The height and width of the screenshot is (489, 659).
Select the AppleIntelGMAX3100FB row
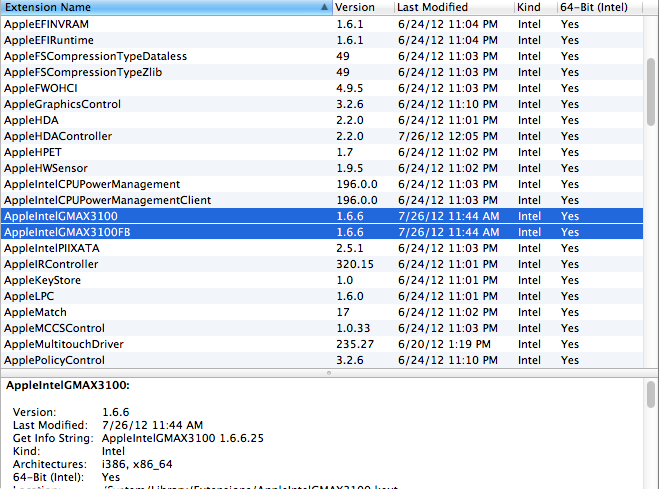[x=322, y=232]
